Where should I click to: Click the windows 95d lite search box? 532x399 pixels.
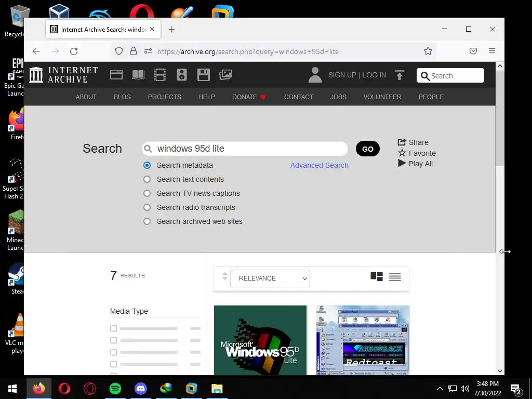click(x=245, y=149)
